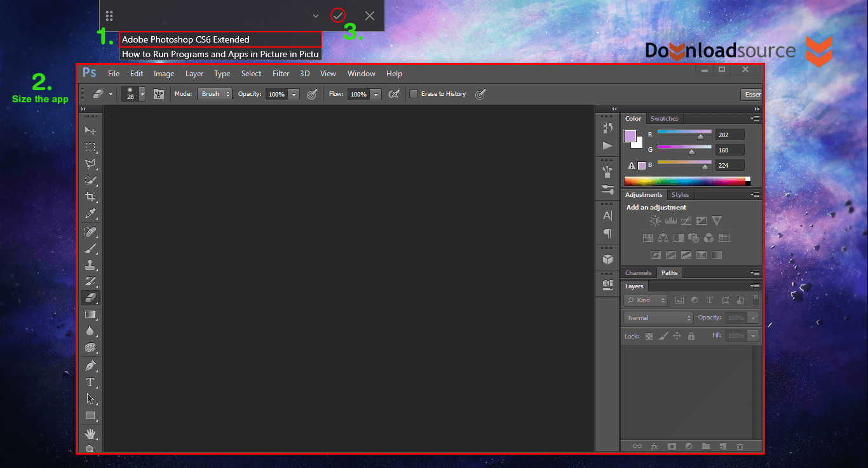The image size is (868, 468).
Task: Select the Hand tool
Action: coord(90,434)
